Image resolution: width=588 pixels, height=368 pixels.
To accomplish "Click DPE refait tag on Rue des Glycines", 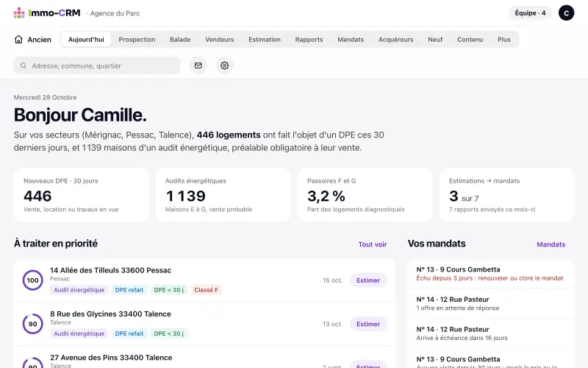I will coord(129,333).
